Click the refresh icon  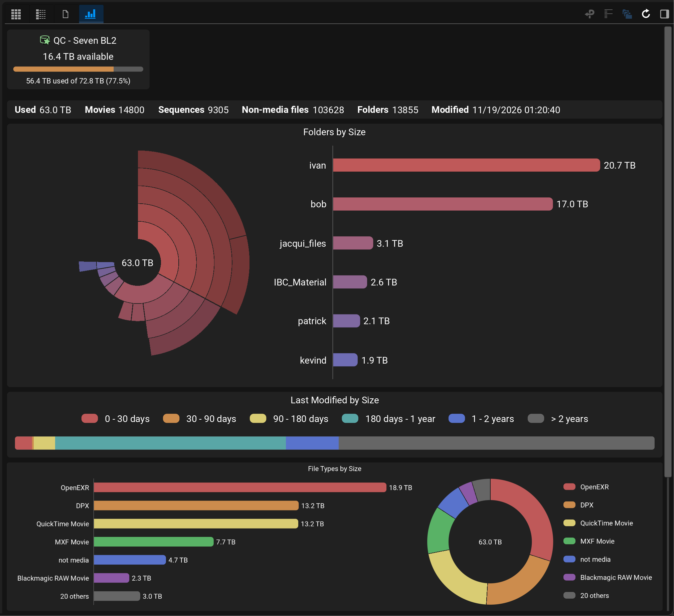[646, 14]
